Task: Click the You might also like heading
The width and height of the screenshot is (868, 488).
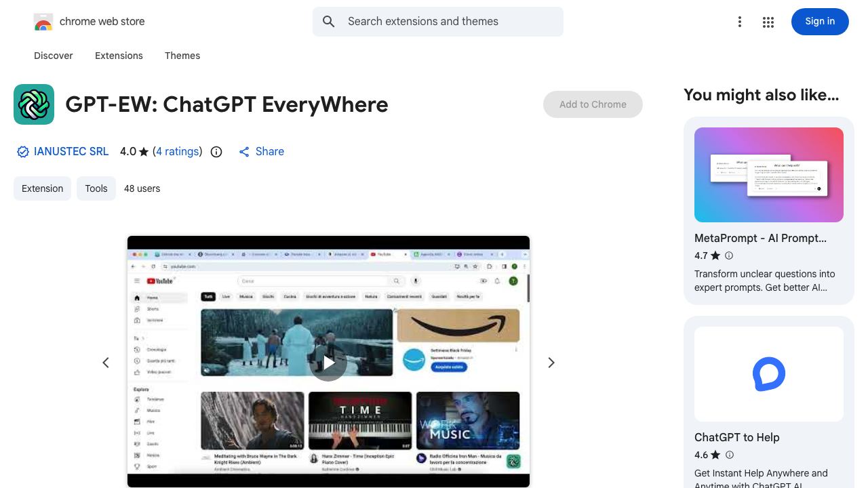Action: [x=761, y=95]
